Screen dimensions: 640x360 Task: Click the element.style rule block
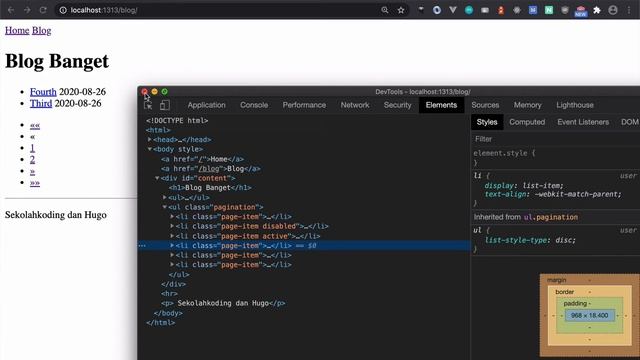point(556,158)
